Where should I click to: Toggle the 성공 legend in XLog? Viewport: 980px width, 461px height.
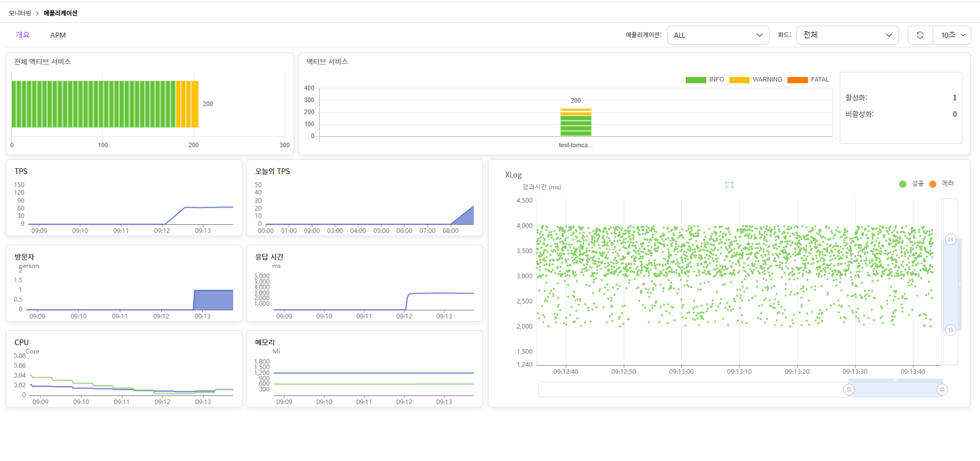tap(911, 184)
